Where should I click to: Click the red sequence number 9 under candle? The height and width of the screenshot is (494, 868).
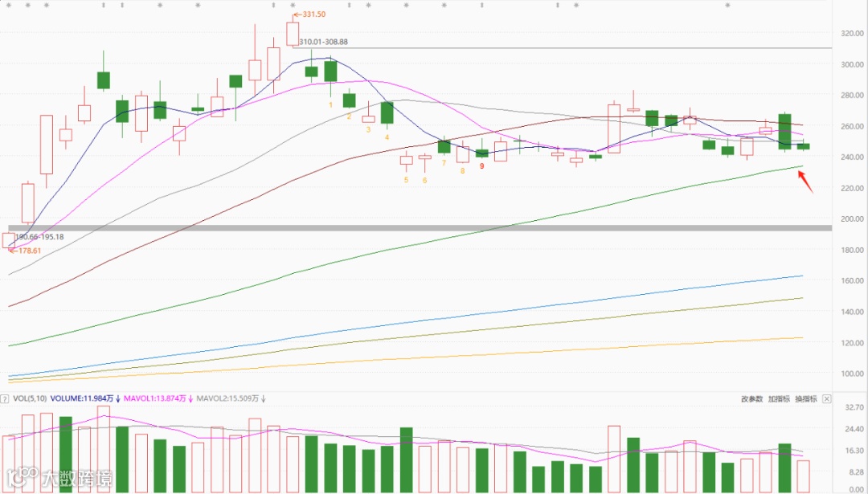481,166
